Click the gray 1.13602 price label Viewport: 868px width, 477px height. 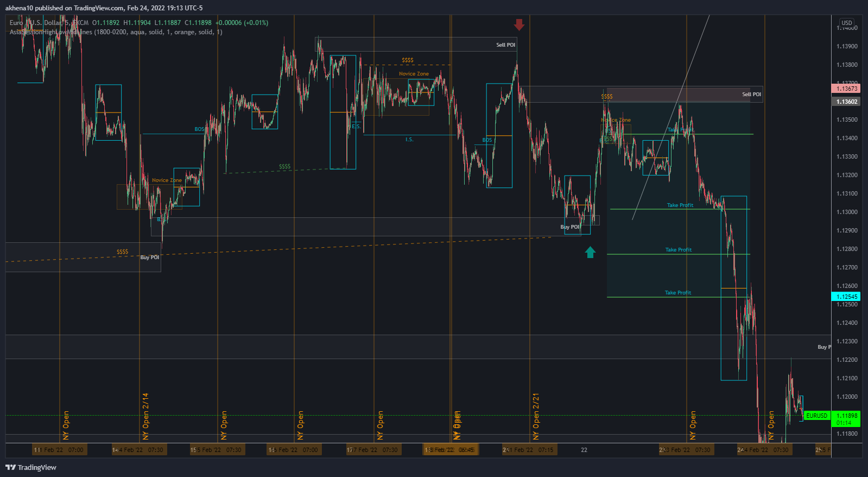tap(846, 102)
